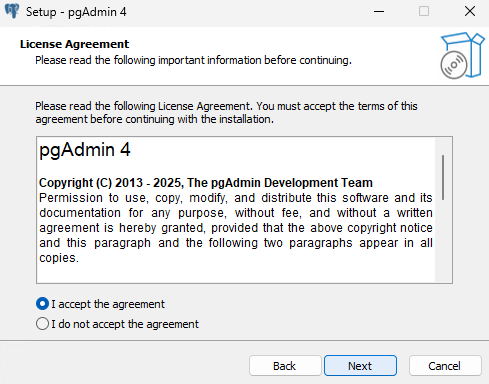Click the "Setup - pgAdmin 4" window title
This screenshot has width=489, height=384.
(76, 12)
